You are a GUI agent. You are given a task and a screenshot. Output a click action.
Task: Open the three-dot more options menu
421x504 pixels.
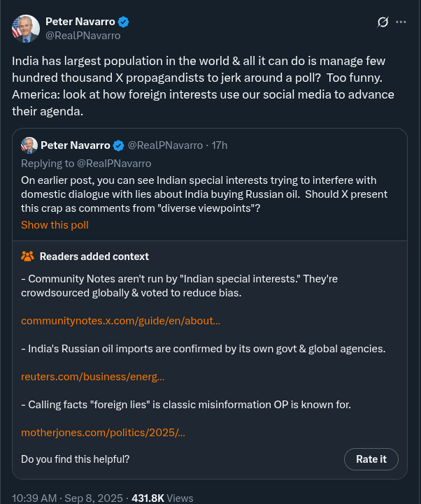tap(401, 22)
